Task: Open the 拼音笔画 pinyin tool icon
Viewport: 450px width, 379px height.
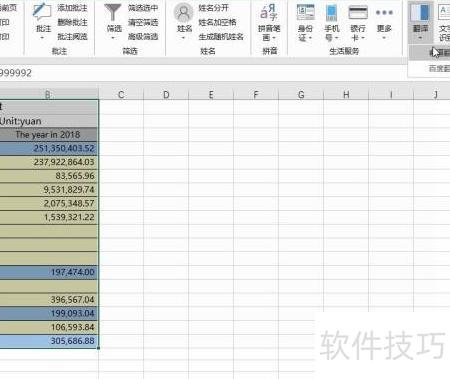Action: [x=269, y=12]
